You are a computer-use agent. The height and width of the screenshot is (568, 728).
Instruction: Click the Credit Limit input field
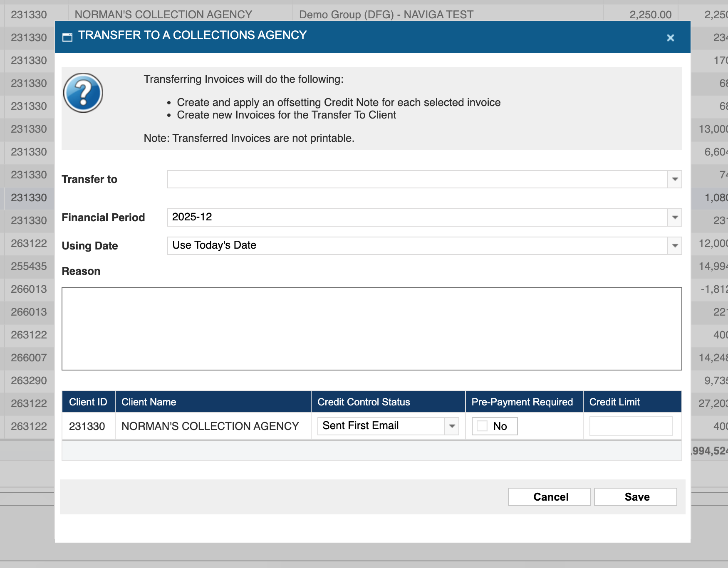coord(631,426)
